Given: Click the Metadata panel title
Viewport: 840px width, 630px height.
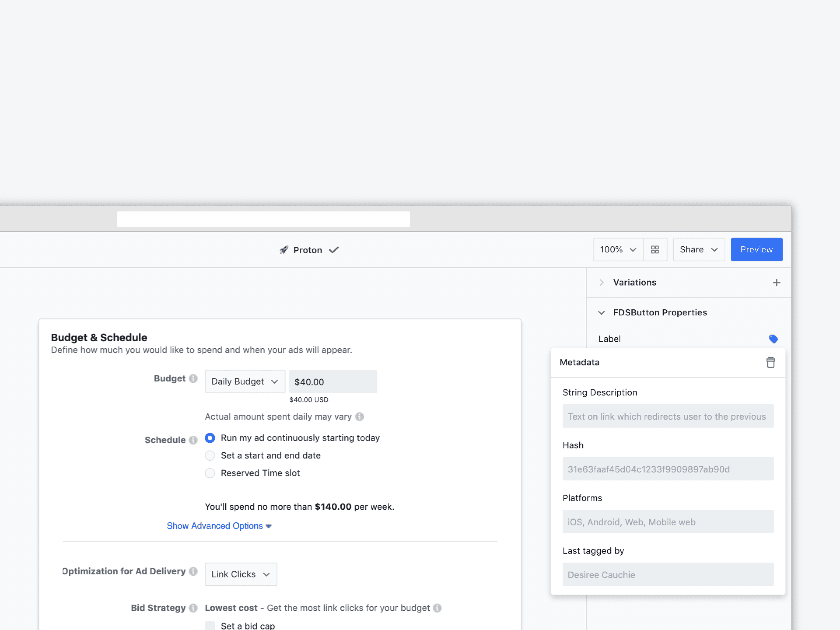Looking at the screenshot, I should (580, 362).
